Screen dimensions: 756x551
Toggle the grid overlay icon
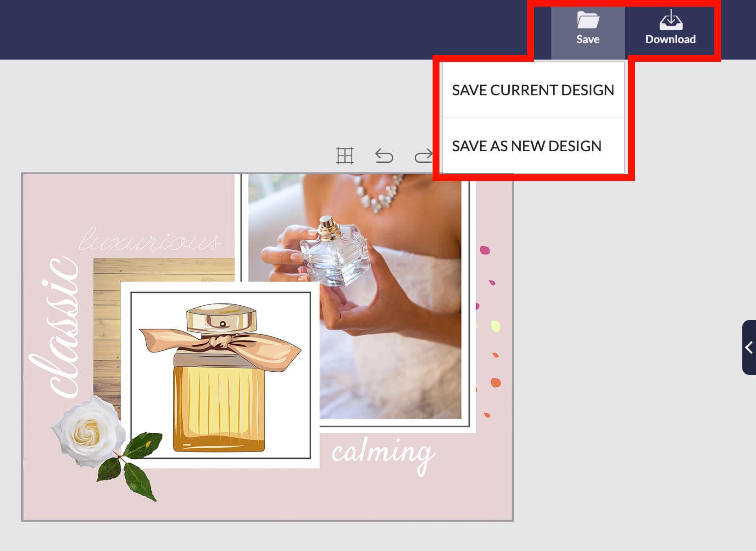[345, 156]
